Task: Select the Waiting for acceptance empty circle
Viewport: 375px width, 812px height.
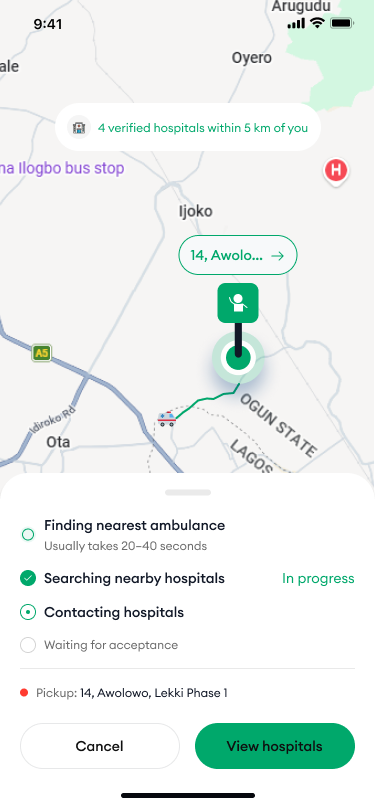Action: 28,645
